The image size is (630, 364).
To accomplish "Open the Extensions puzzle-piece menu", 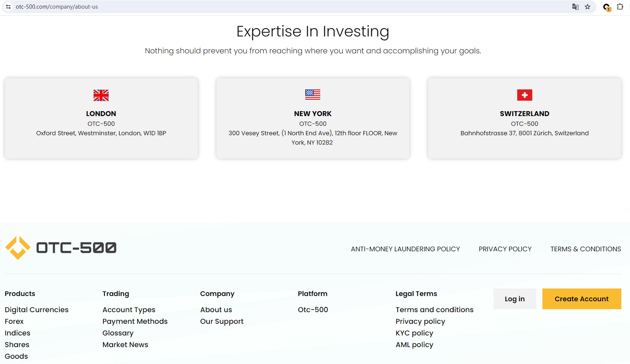I will pos(620,7).
